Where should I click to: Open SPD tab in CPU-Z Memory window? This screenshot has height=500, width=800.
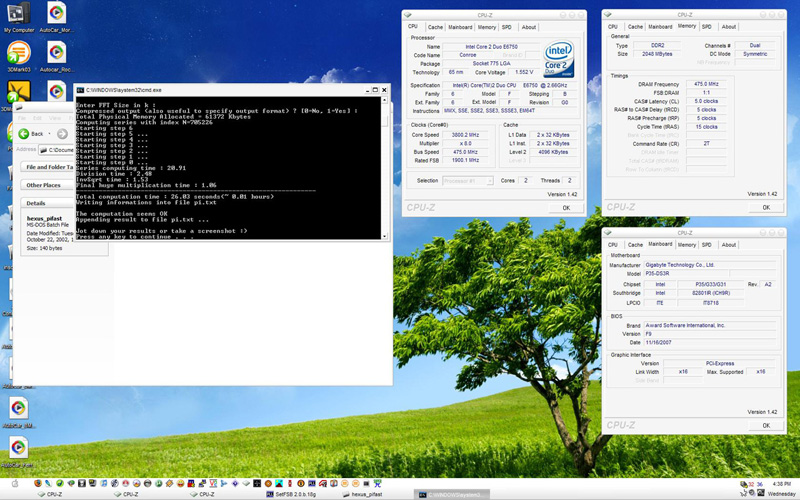[707, 27]
